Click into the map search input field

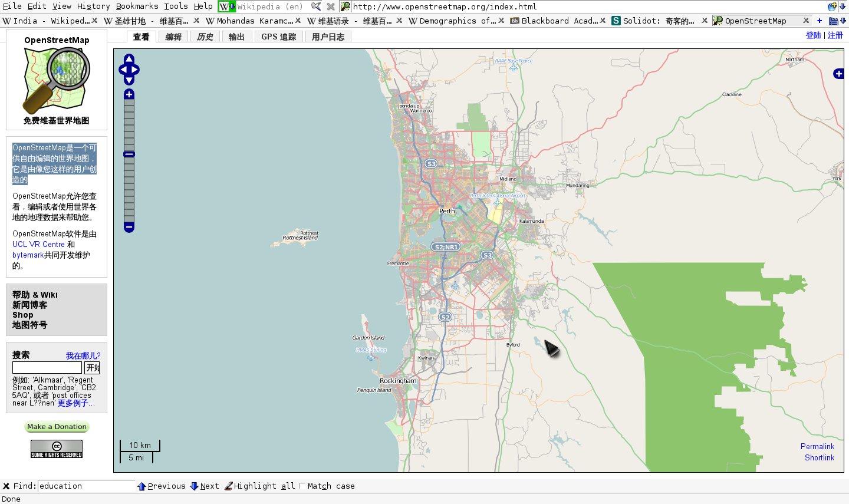47,368
